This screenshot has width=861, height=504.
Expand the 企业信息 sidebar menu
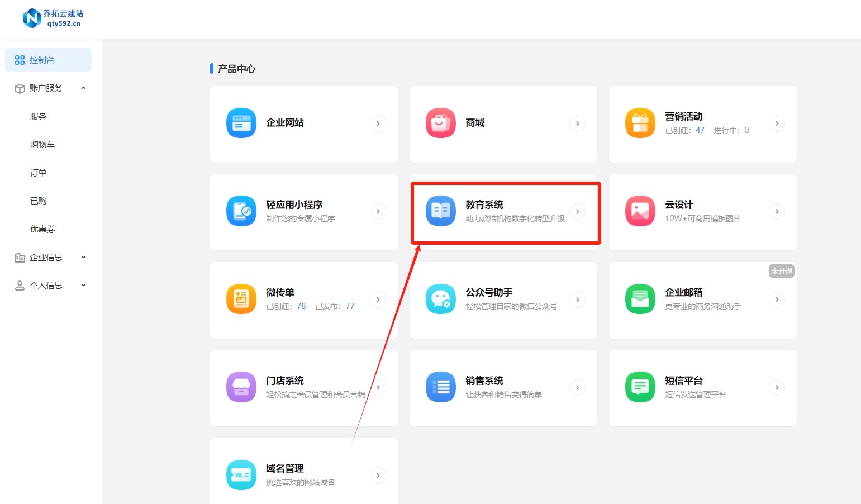(83, 257)
